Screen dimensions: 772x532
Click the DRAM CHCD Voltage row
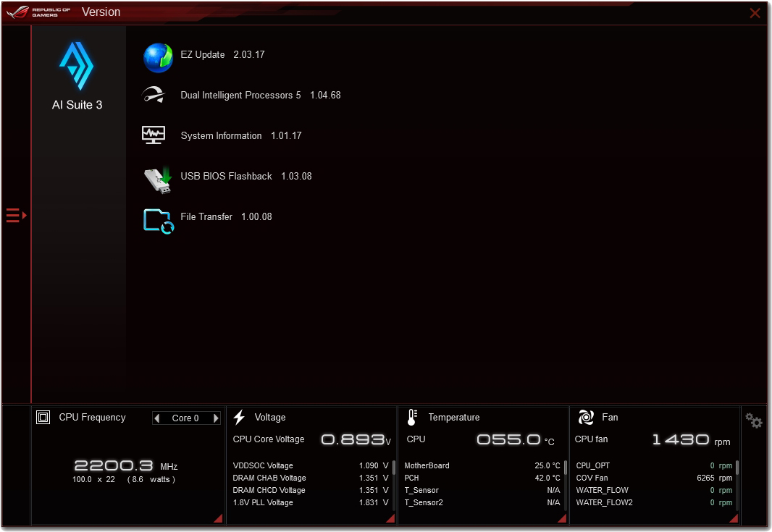tap(311, 490)
